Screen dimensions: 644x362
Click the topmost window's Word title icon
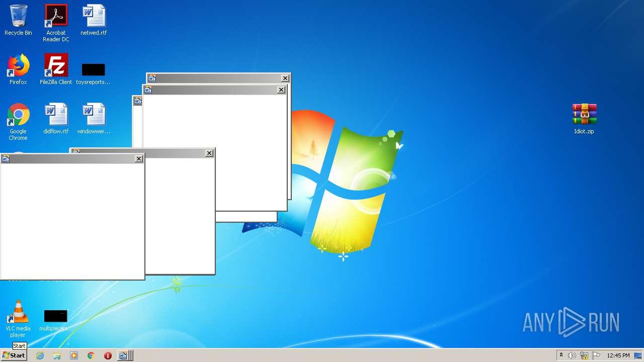pyautogui.click(x=152, y=78)
